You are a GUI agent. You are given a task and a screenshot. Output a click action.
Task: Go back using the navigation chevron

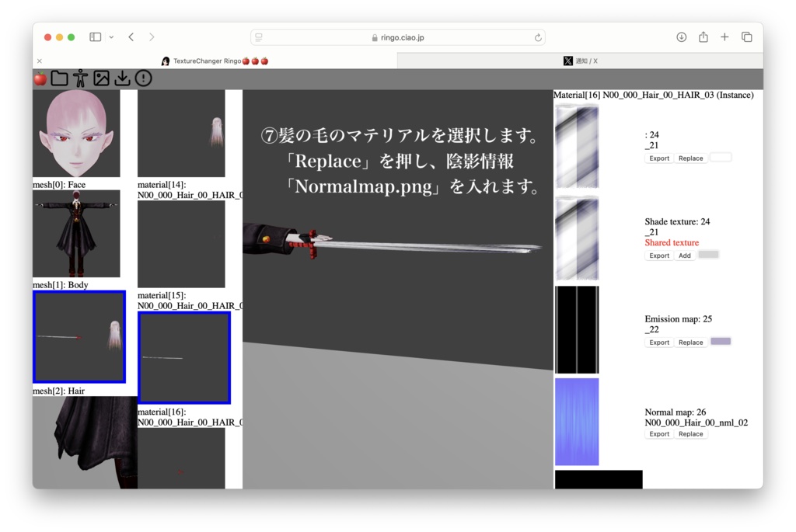point(130,37)
